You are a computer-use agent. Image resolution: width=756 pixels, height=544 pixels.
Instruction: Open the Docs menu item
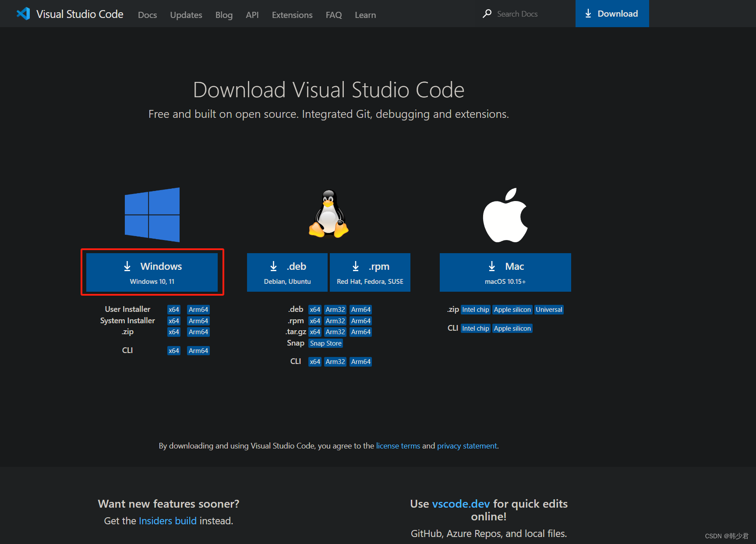147,15
